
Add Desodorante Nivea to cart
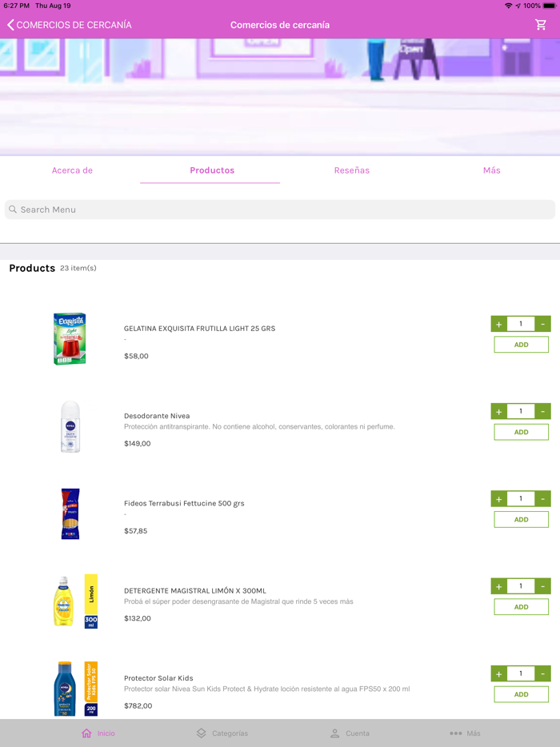click(x=521, y=432)
